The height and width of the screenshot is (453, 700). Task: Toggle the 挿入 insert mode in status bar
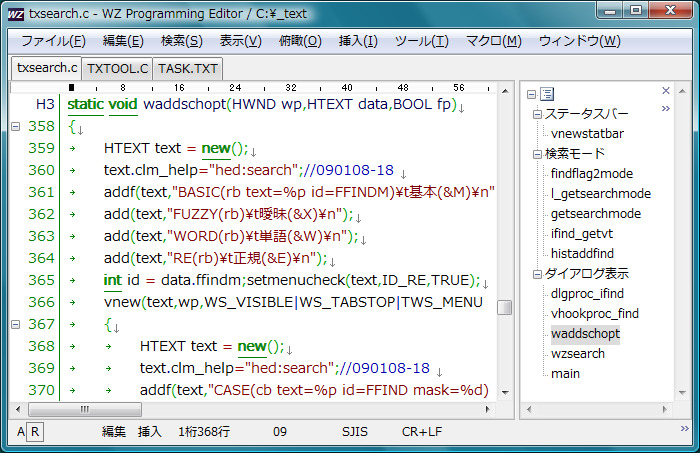pos(149,431)
